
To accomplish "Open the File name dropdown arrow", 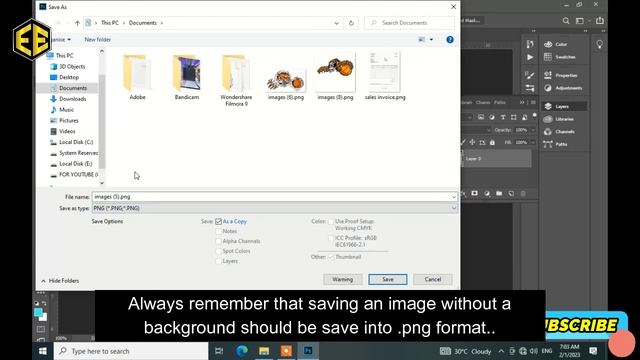I will 453,197.
